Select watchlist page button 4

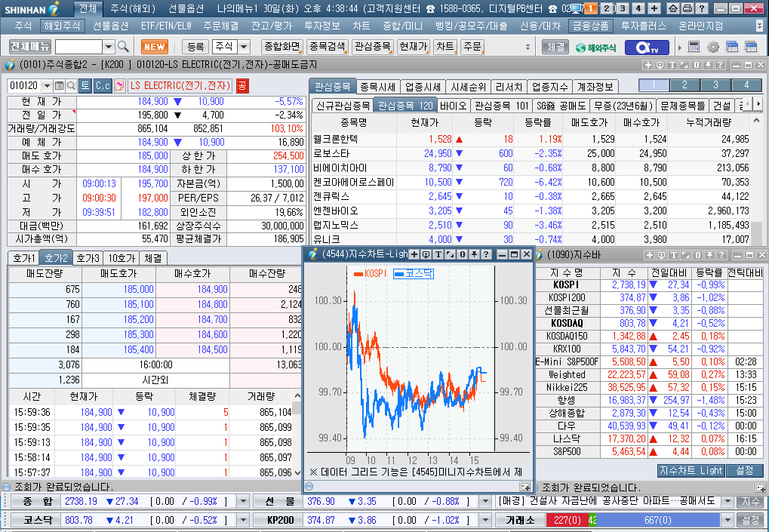746,85
